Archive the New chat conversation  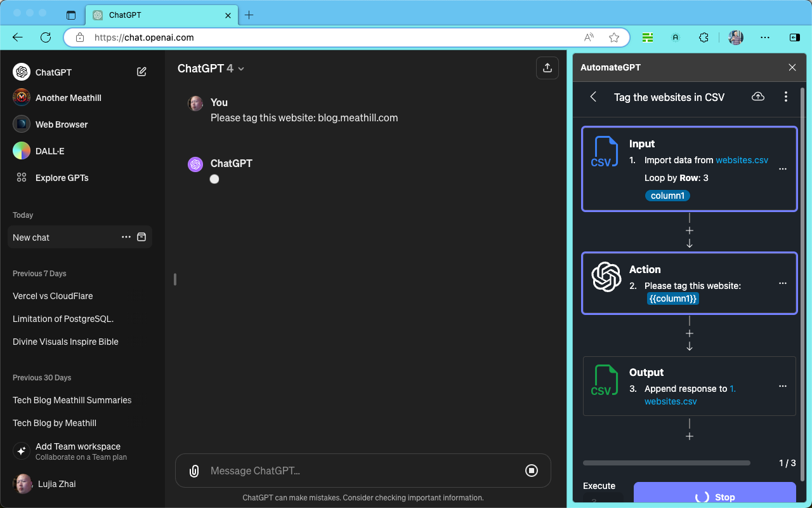click(141, 237)
